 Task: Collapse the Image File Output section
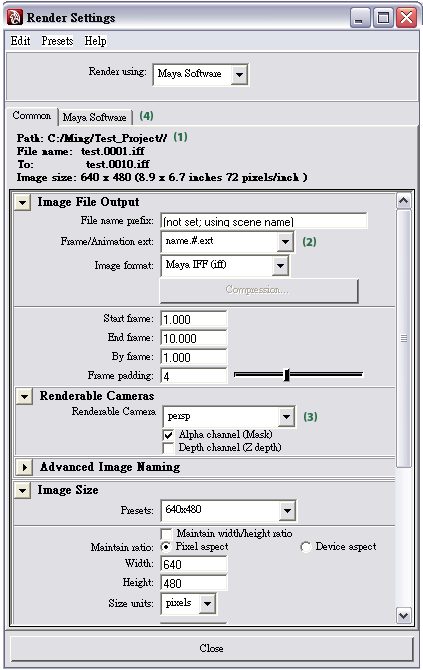click(x=23, y=202)
